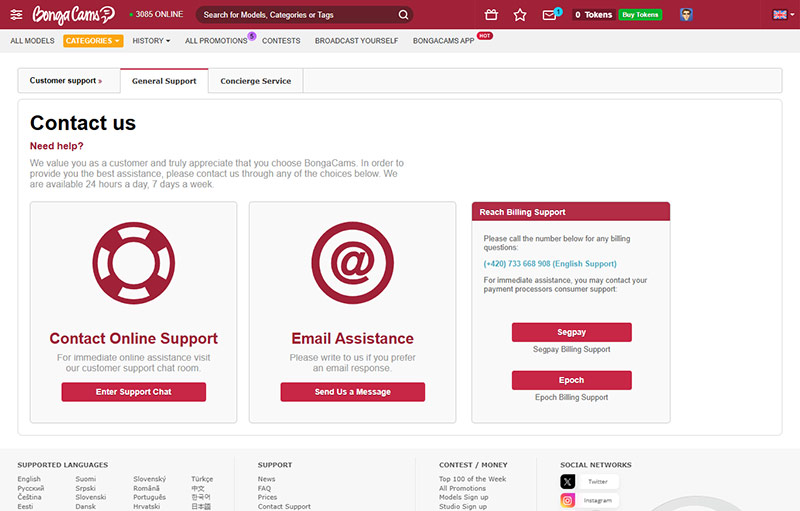This screenshot has width=800, height=511.
Task: Click the Reach Billing Support header
Action: pos(571,212)
